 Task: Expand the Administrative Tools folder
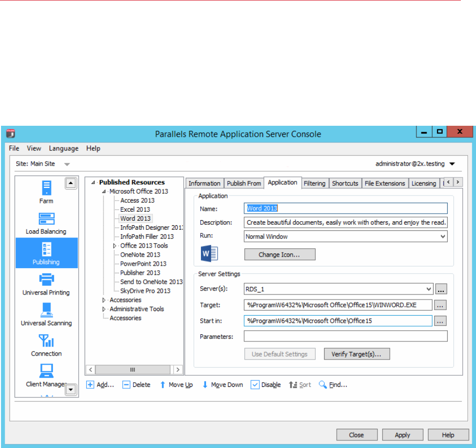click(104, 309)
